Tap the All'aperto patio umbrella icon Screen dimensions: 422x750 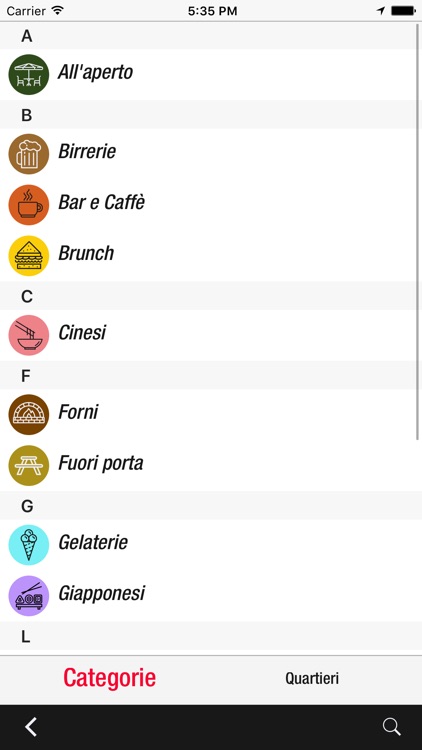(29, 75)
